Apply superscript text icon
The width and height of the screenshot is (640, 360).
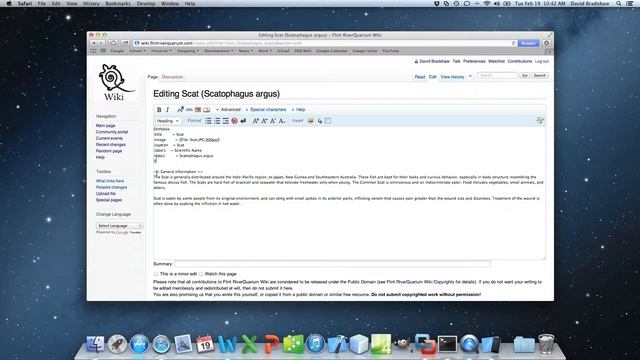(273, 121)
